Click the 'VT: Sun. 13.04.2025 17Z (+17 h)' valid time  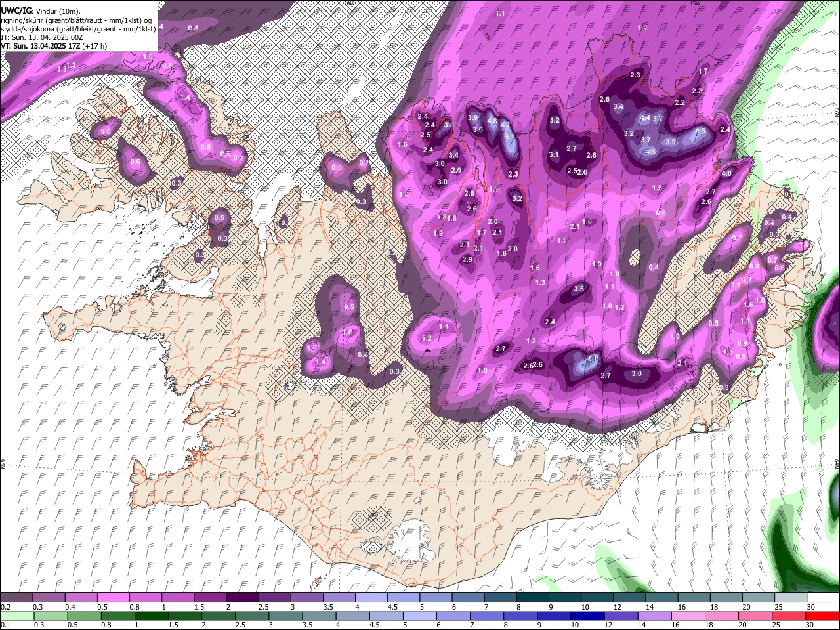point(54,46)
